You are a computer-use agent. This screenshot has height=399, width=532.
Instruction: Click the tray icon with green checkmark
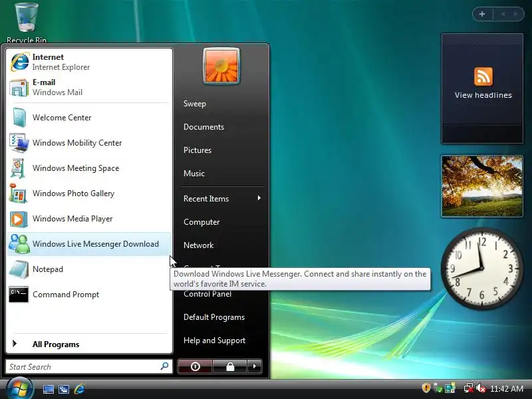click(x=438, y=388)
